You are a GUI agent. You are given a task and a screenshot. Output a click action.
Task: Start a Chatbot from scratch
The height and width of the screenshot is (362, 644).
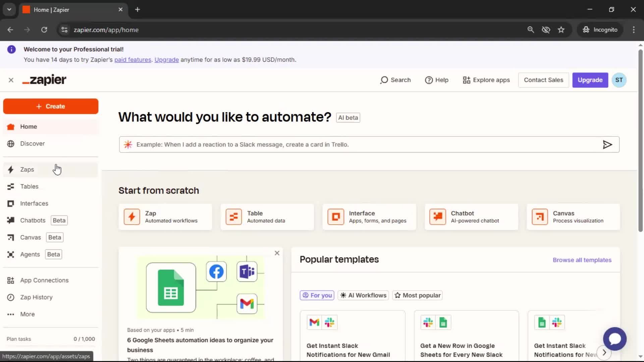coord(471,217)
